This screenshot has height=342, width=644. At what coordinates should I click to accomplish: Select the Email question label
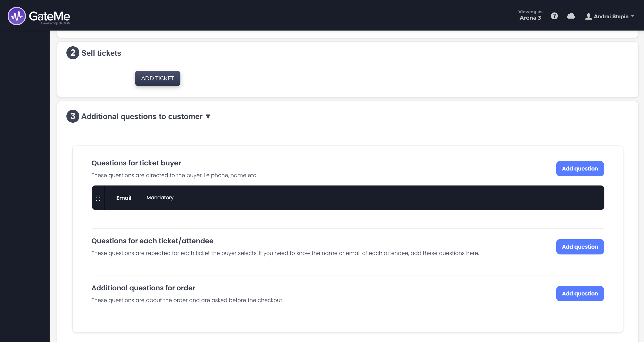pyautogui.click(x=124, y=198)
